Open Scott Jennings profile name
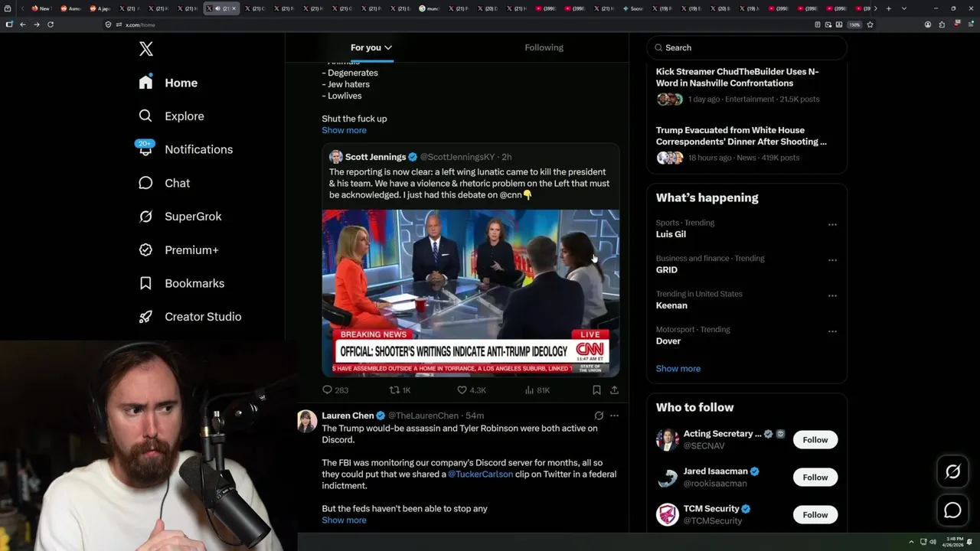980x551 pixels. point(375,157)
